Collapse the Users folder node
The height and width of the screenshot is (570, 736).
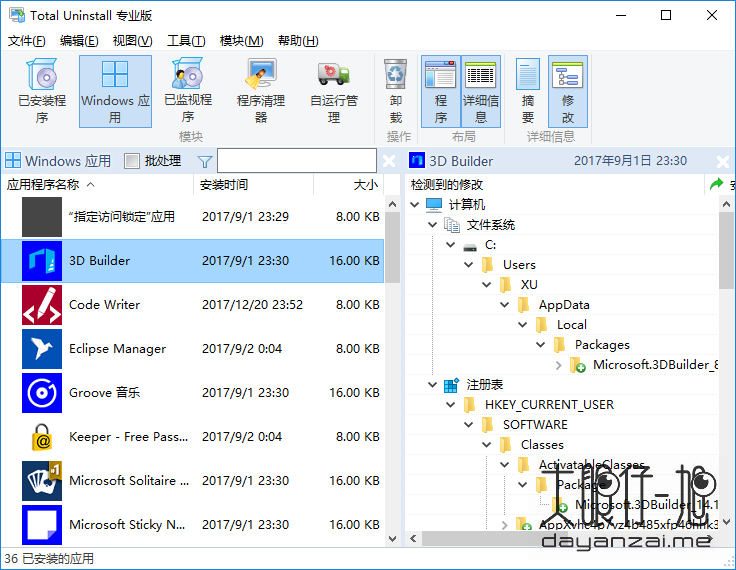click(x=468, y=265)
